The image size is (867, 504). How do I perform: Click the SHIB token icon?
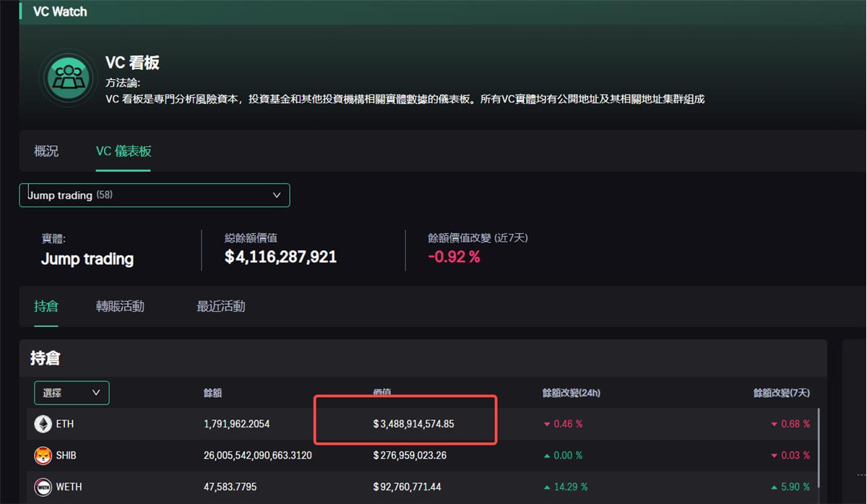(x=43, y=456)
